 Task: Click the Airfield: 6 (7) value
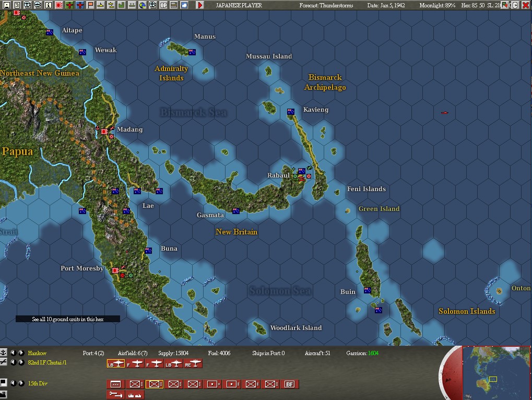coord(133,353)
